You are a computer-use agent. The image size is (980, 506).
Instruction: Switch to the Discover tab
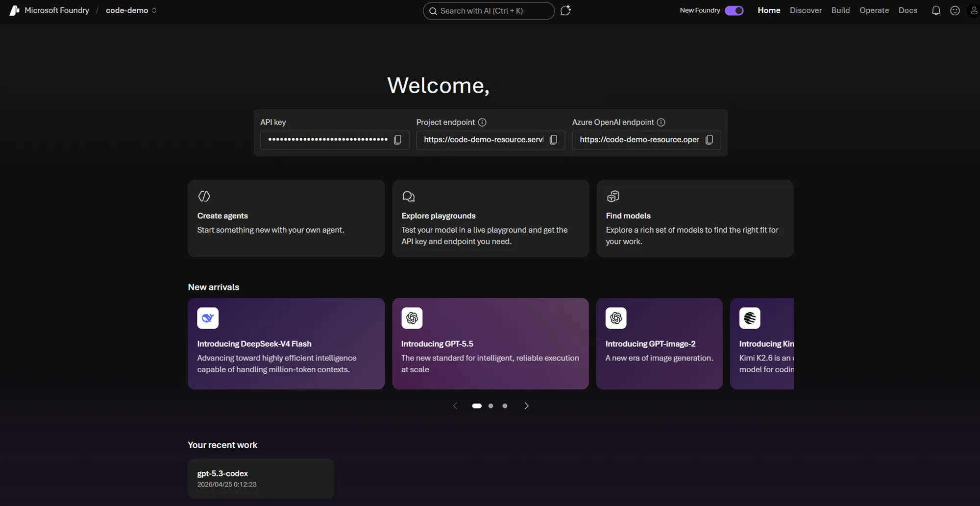click(x=806, y=10)
